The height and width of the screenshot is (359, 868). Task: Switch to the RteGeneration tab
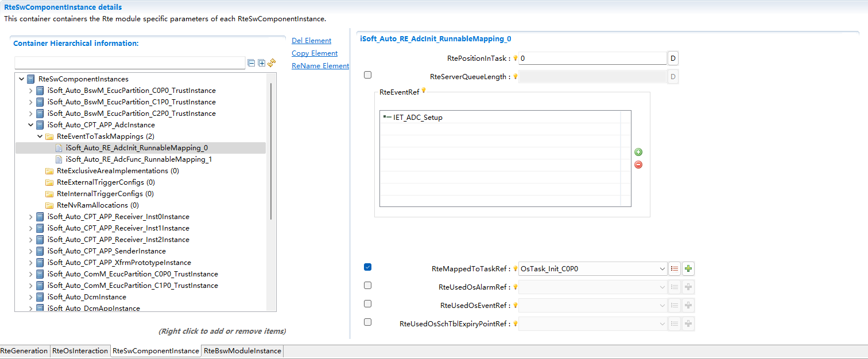tap(24, 351)
